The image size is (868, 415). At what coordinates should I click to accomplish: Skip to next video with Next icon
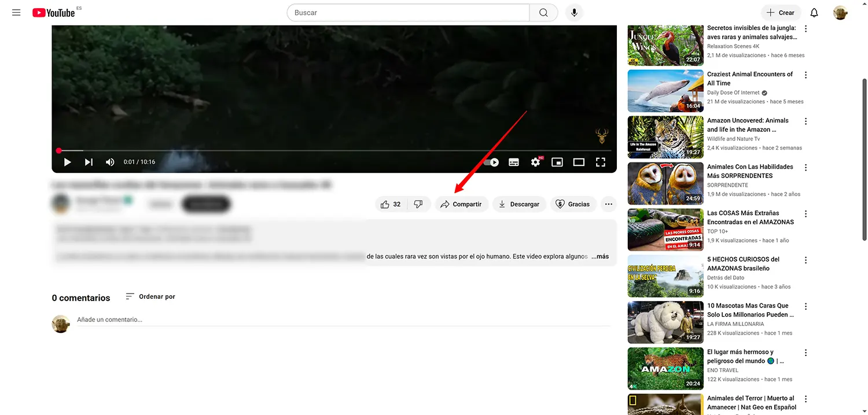coord(88,162)
